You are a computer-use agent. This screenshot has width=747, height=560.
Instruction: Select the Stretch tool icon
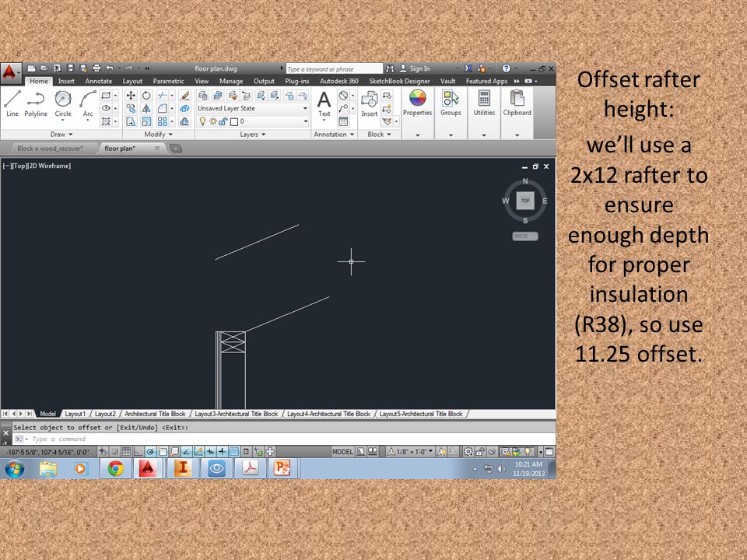tap(131, 121)
